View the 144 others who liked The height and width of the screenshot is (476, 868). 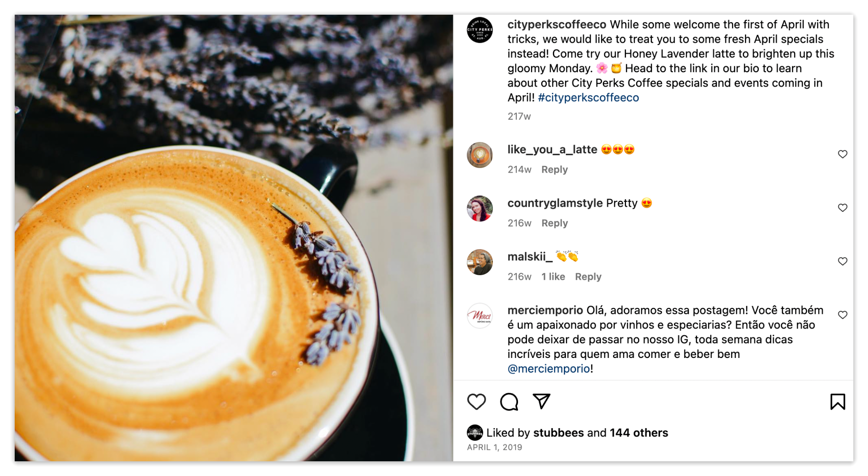click(x=639, y=433)
